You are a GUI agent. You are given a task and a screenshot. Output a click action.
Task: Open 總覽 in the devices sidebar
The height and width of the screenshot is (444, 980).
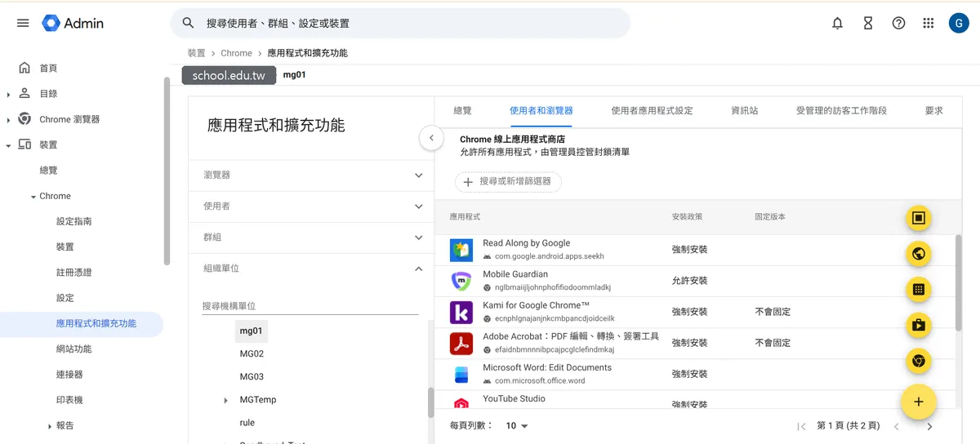48,171
